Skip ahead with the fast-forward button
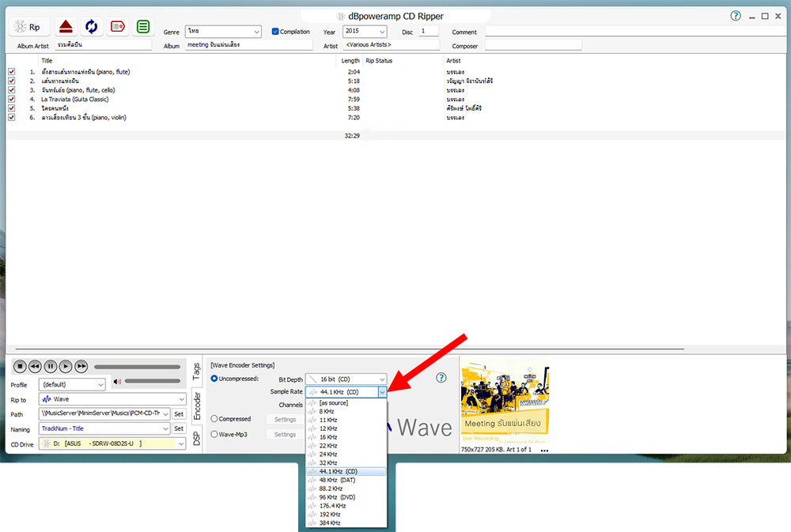Screen dimensions: 791x532 [81, 367]
